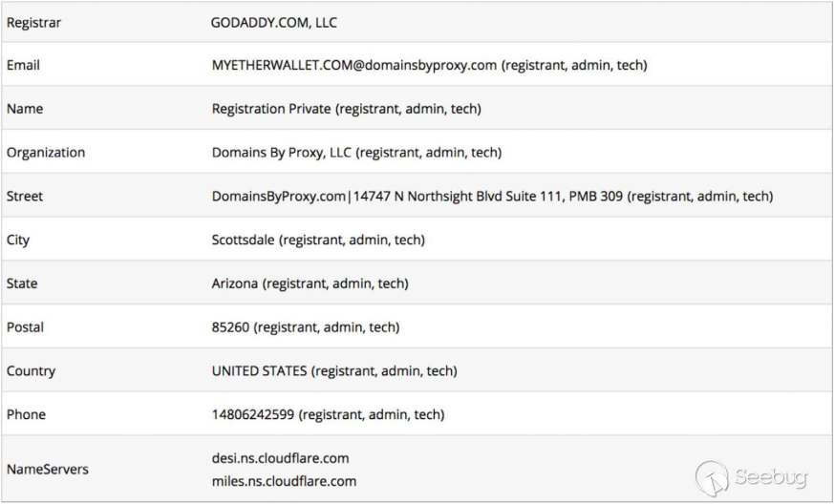Click the Seebug logo icon
The width and height of the screenshot is (834, 504).
click(712, 476)
